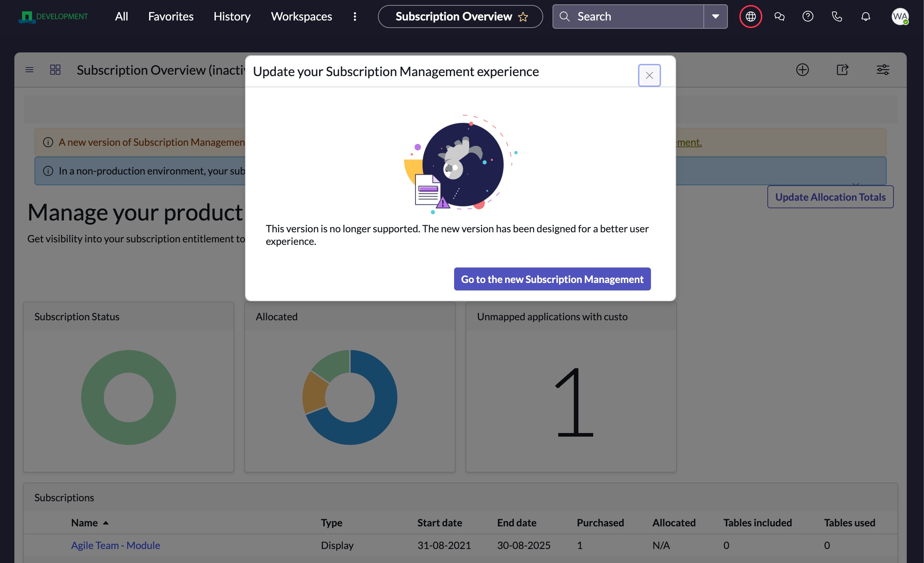Click the Subscriptions widget title
This screenshot has width=924, height=563.
(64, 497)
